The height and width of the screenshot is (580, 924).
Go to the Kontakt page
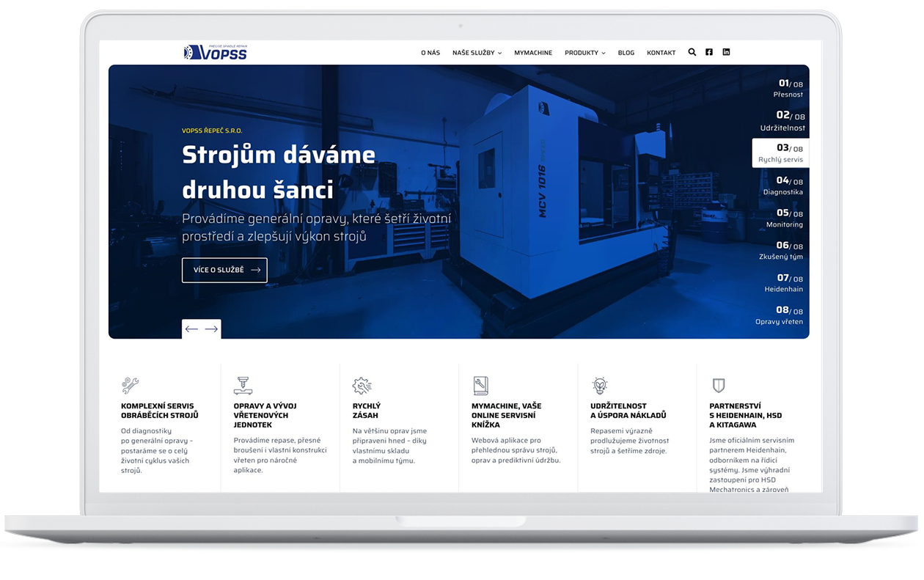tap(661, 53)
